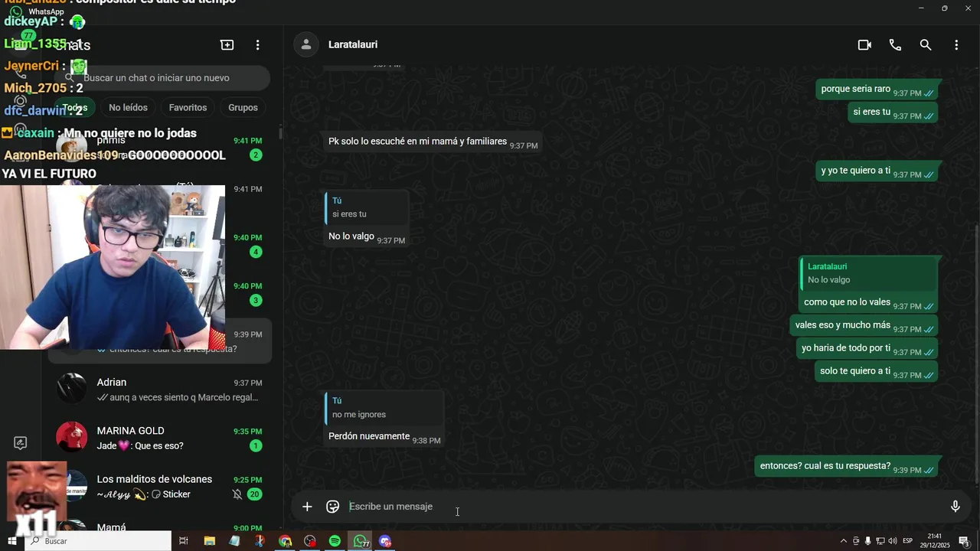Search within the Laratalauri conversation
Viewport: 980px width, 551px height.
click(926, 45)
